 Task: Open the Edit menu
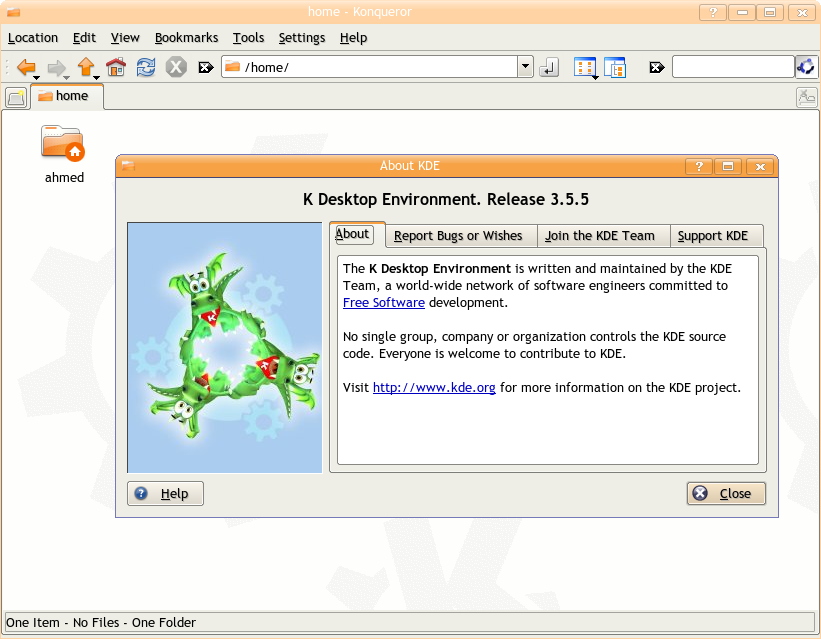84,38
